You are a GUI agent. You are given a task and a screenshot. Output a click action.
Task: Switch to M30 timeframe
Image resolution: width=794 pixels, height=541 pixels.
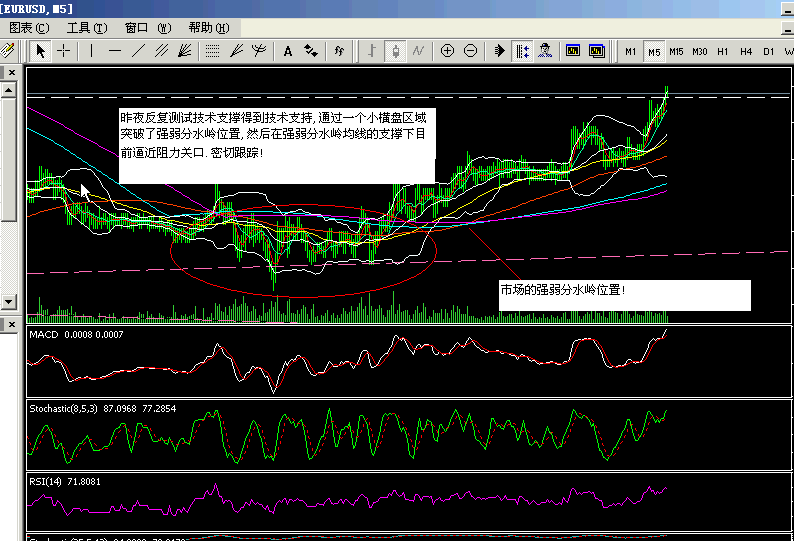[699, 51]
